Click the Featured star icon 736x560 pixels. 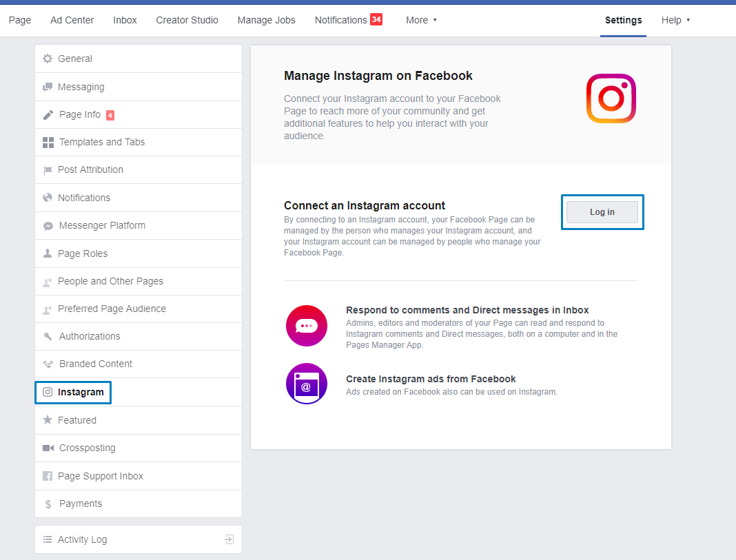point(48,419)
